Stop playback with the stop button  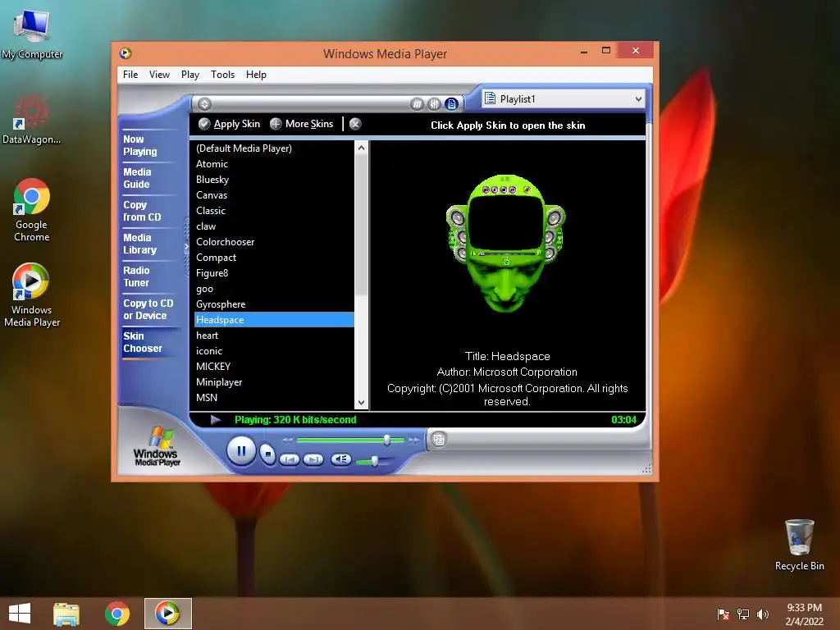(x=267, y=454)
